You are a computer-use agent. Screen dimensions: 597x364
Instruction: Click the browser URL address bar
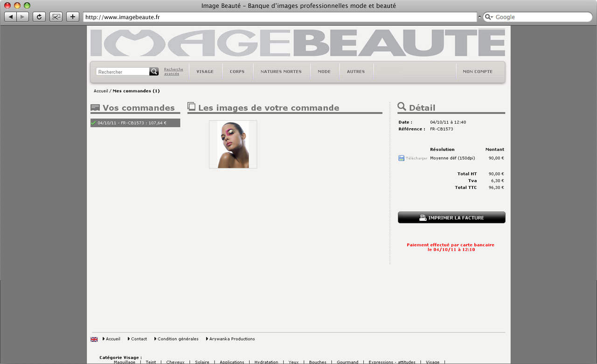tap(280, 17)
